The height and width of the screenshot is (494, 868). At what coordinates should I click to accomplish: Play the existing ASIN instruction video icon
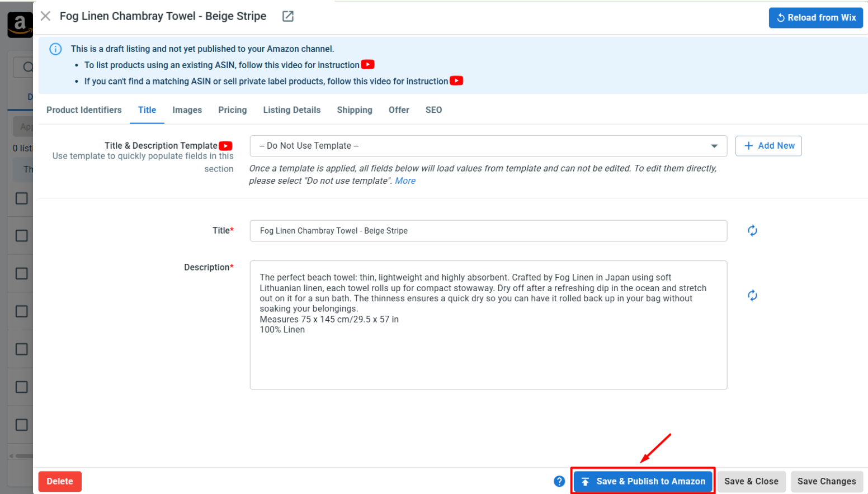(x=367, y=64)
